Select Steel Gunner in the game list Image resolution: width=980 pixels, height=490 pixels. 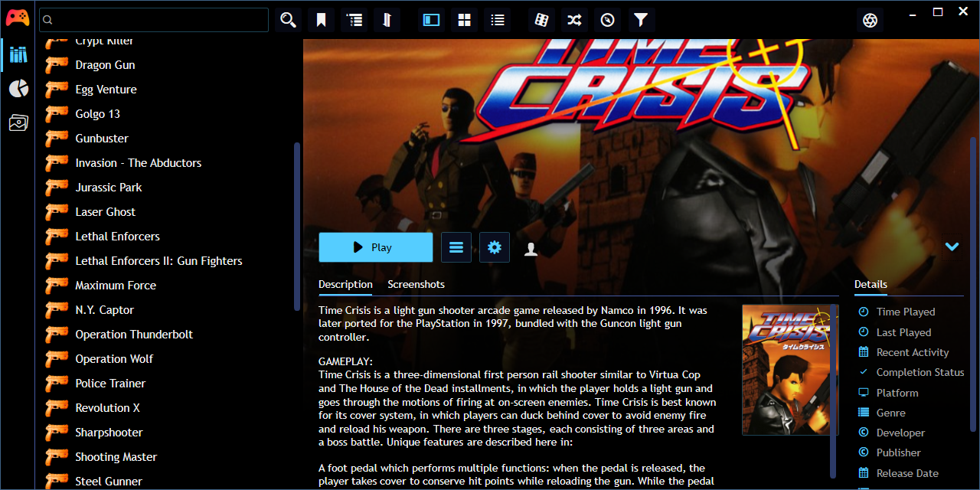tap(109, 481)
